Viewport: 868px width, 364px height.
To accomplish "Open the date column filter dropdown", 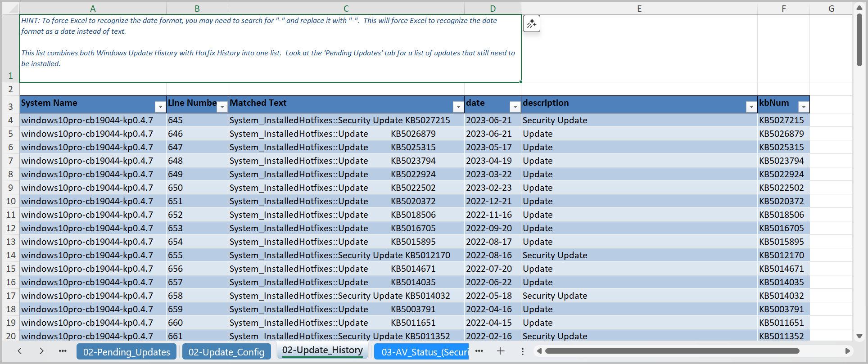I will click(515, 107).
